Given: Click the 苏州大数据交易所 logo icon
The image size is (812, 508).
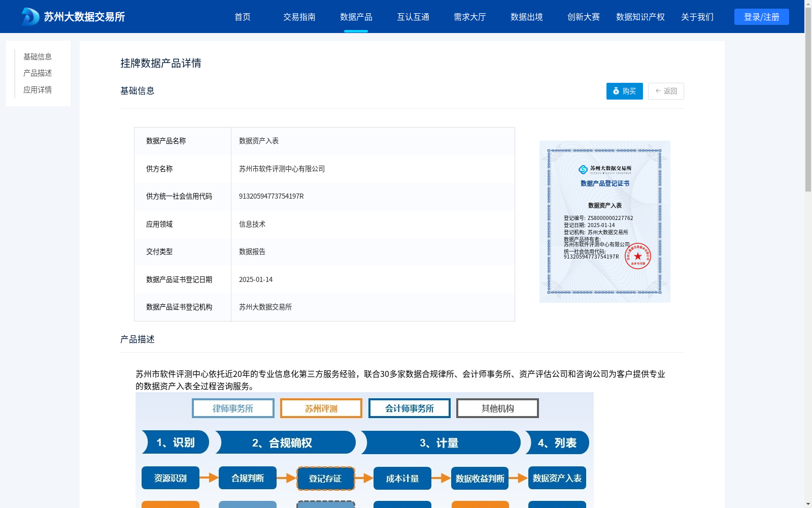Looking at the screenshot, I should 30,17.
